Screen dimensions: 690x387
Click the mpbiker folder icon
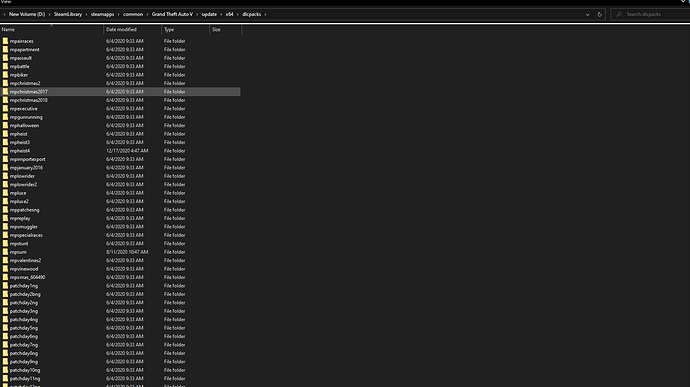tap(5, 75)
